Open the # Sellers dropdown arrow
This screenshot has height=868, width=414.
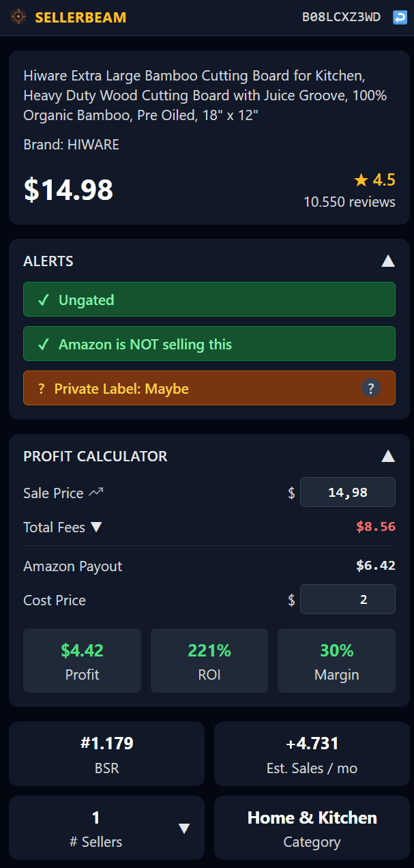(x=185, y=828)
